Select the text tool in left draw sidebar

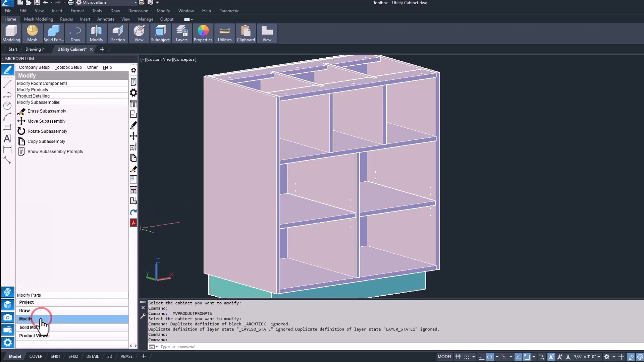(7, 138)
